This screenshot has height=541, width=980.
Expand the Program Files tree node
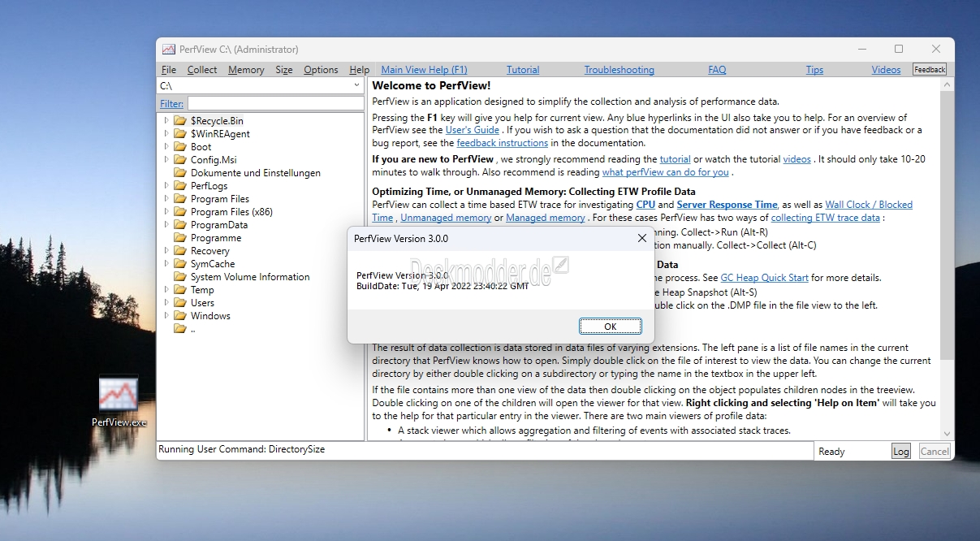pos(166,199)
